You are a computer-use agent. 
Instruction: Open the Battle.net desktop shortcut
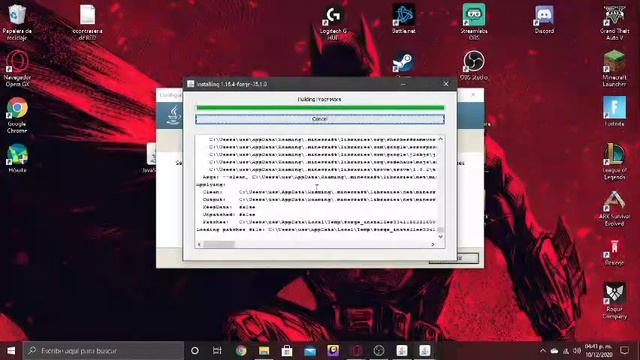point(404,19)
